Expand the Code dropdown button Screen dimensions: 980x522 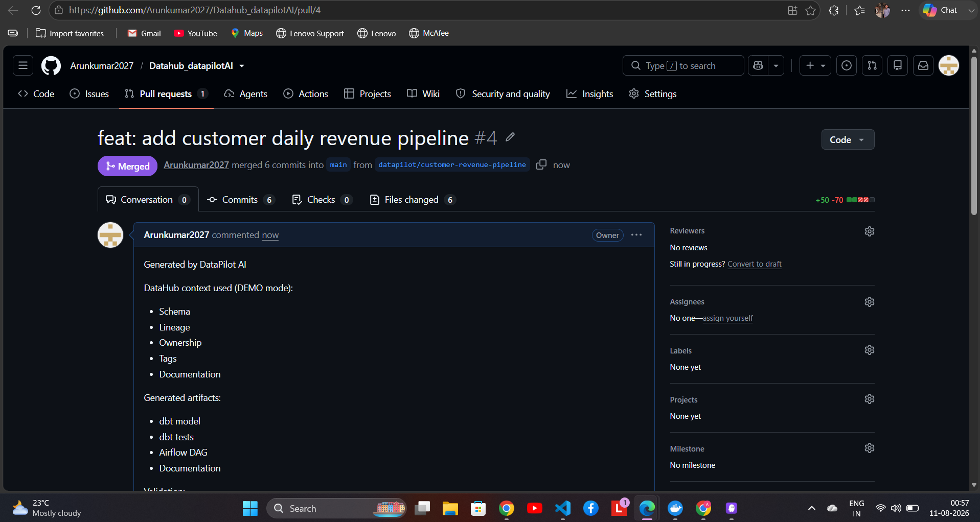pos(848,139)
